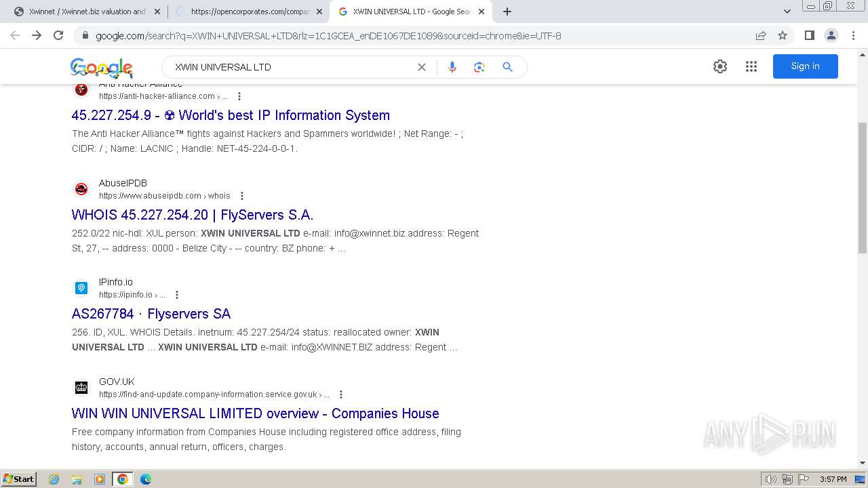Viewport: 868px width, 488px height.
Task: Open more options for GOV.UK result
Action: pos(340,394)
